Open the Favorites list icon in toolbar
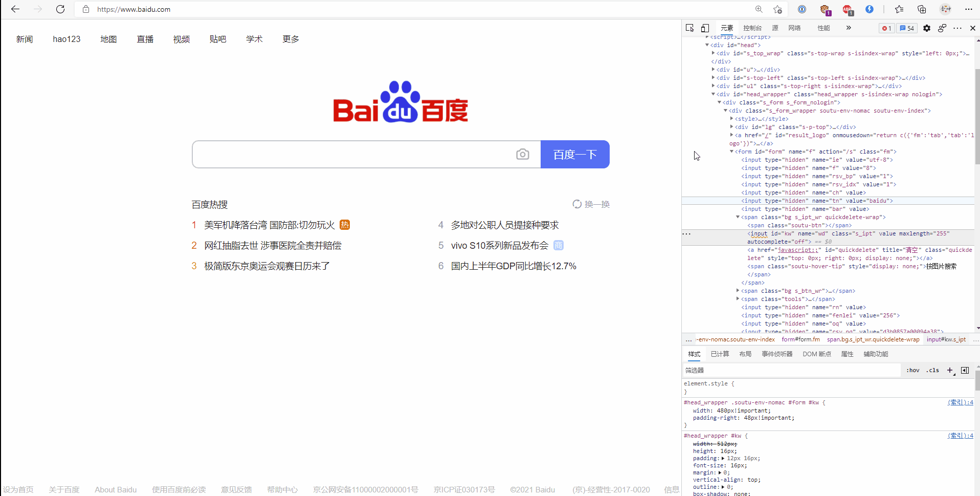Viewport: 980px width, 496px height. point(899,9)
